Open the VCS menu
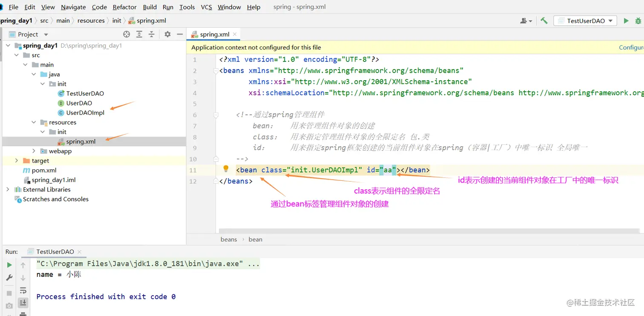The width and height of the screenshot is (644, 316). (x=207, y=7)
